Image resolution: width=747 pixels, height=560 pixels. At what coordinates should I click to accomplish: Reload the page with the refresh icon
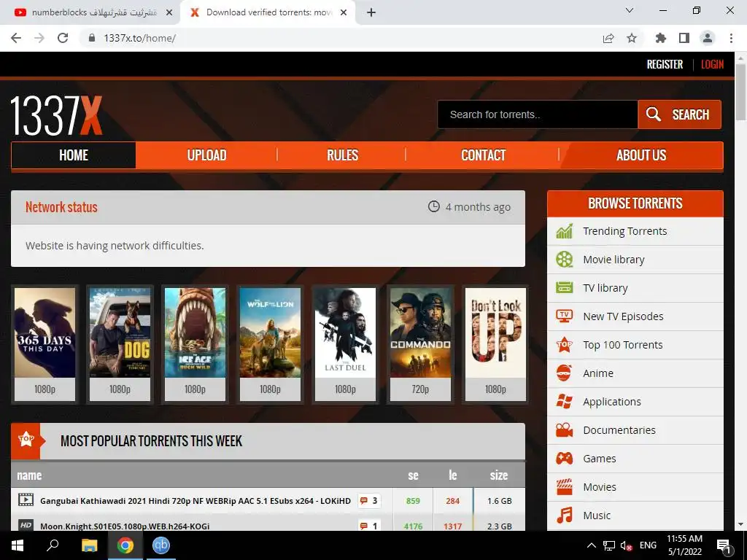point(63,38)
